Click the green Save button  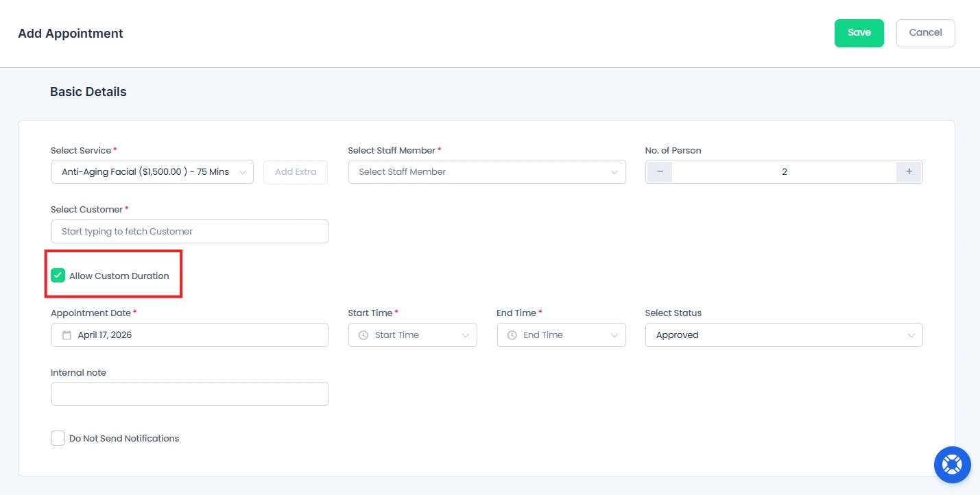(x=859, y=33)
